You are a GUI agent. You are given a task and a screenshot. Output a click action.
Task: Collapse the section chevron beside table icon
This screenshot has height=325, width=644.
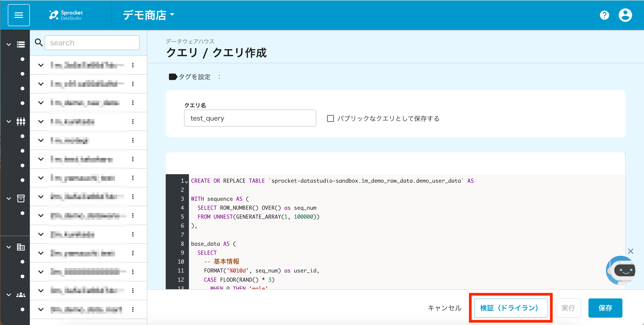(9, 247)
